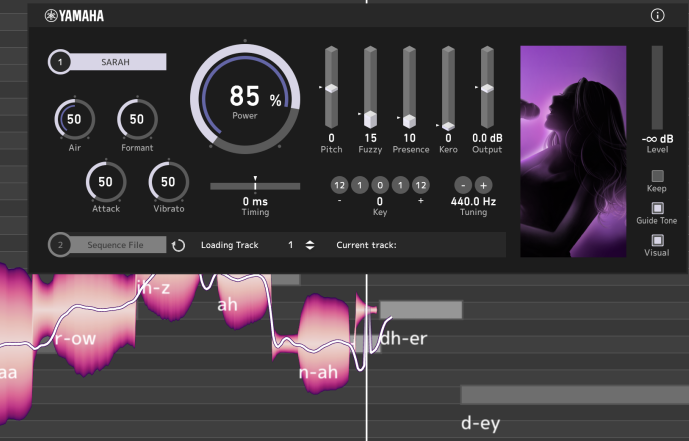
Task: Raise key by 12 semitones
Action: click(x=420, y=185)
